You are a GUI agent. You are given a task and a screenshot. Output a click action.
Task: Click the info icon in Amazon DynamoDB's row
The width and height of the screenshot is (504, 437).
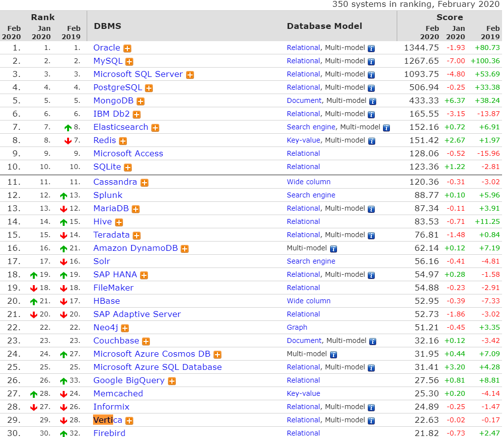pos(334,249)
